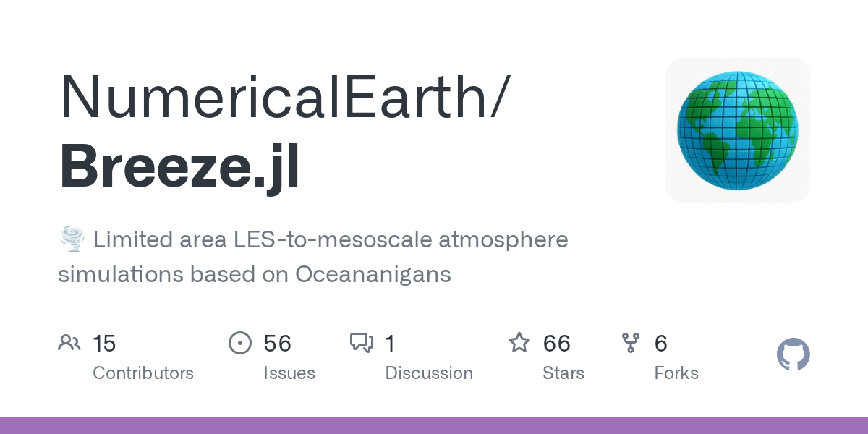The image size is (868, 434).
Task: Select the Discussion label
Action: [x=429, y=373]
